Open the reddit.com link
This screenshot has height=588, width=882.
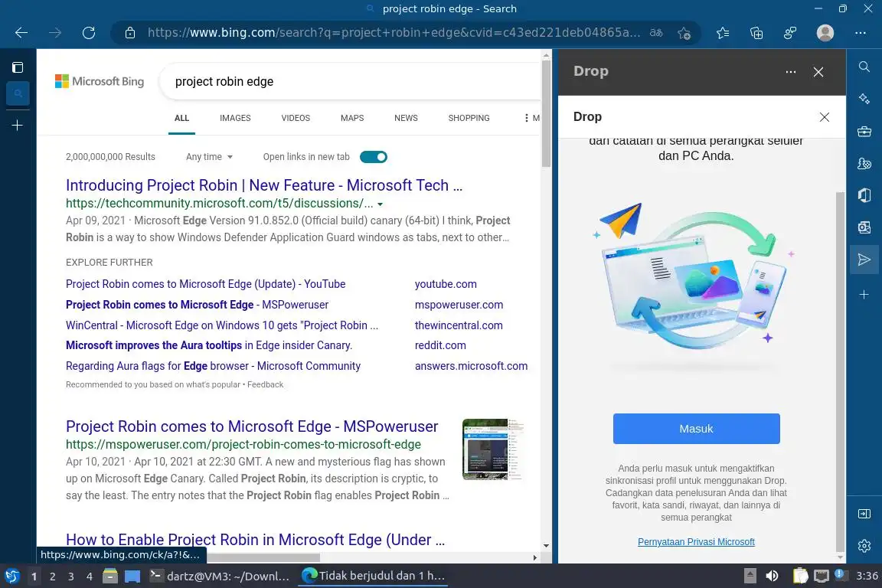pos(440,345)
